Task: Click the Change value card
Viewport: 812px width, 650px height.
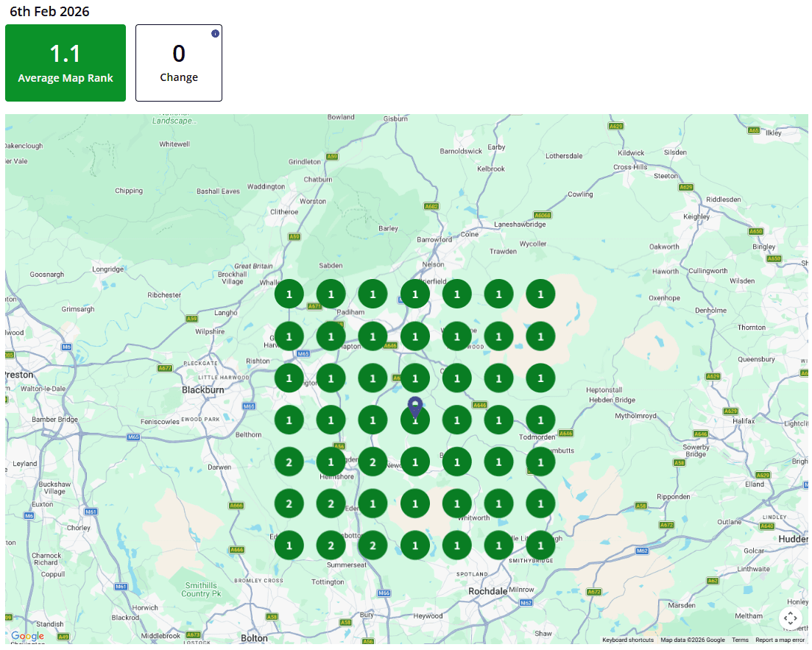Action: [x=179, y=63]
